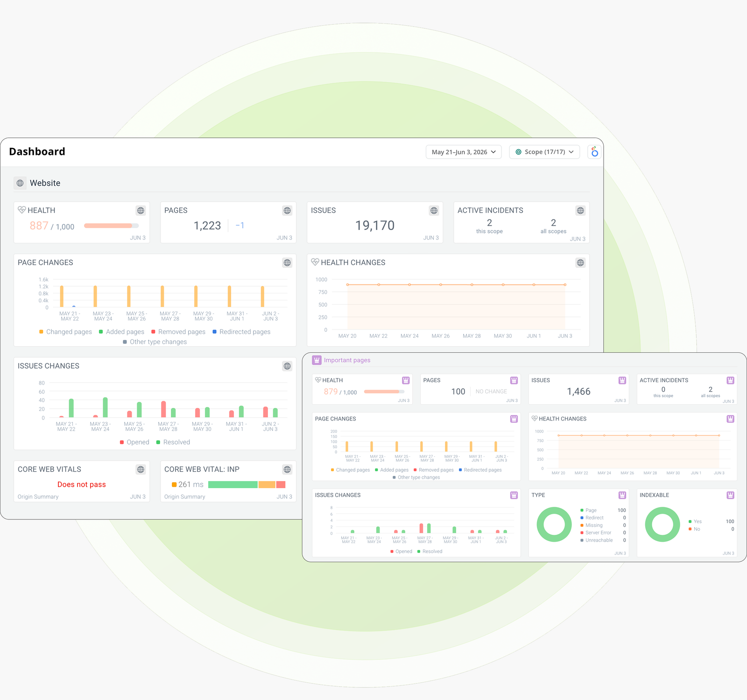Expand the Scope (17/17) selector
The height and width of the screenshot is (700, 747).
point(544,152)
